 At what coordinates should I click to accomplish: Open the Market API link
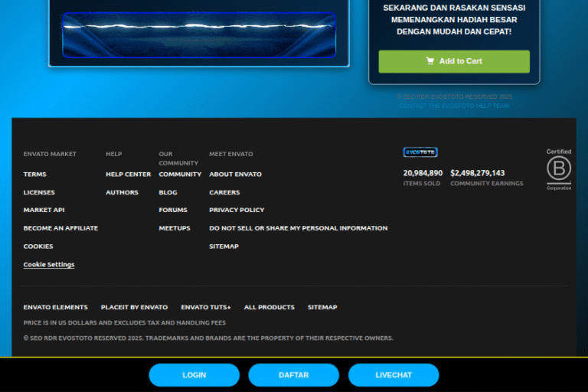[44, 210]
